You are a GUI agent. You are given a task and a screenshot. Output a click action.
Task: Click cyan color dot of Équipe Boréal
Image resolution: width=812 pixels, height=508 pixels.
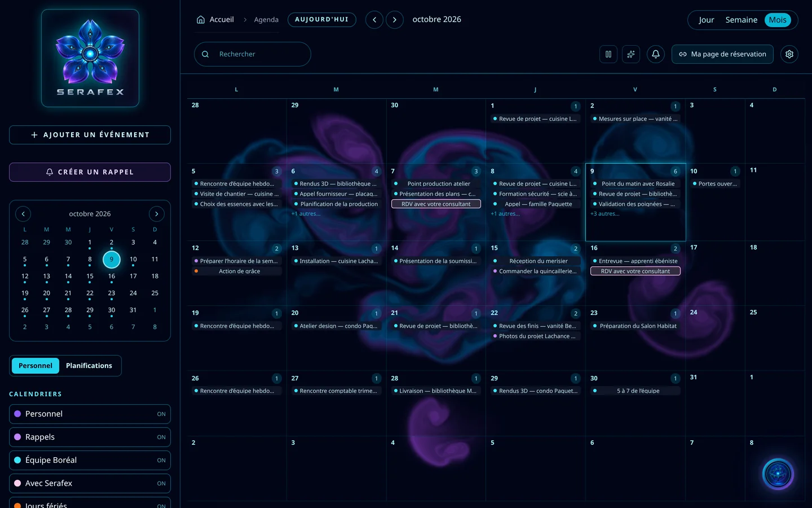pyautogui.click(x=17, y=461)
